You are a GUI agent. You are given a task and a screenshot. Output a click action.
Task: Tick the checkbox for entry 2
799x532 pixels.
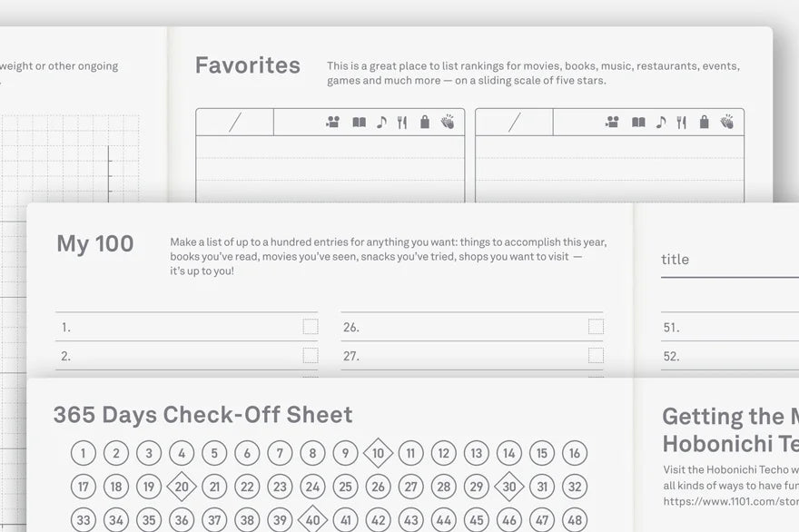[x=311, y=355]
